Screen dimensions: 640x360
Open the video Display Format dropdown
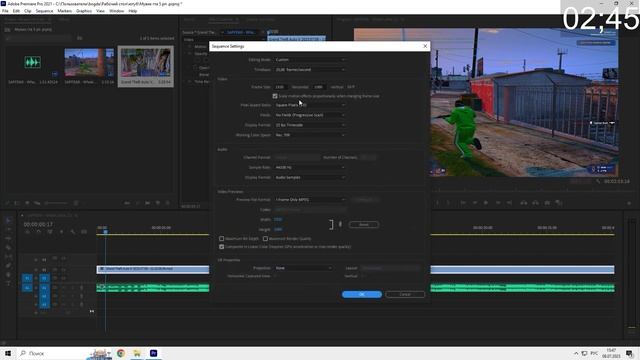[310, 125]
